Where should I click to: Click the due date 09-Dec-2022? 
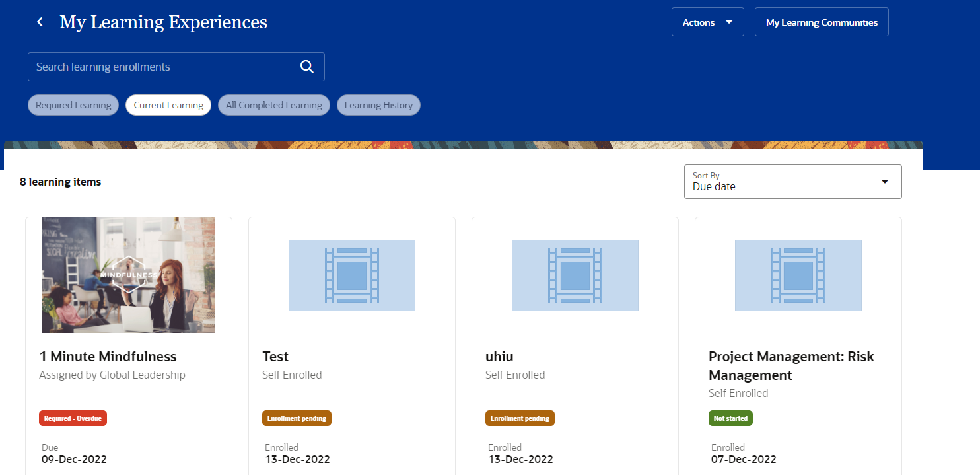point(74,459)
